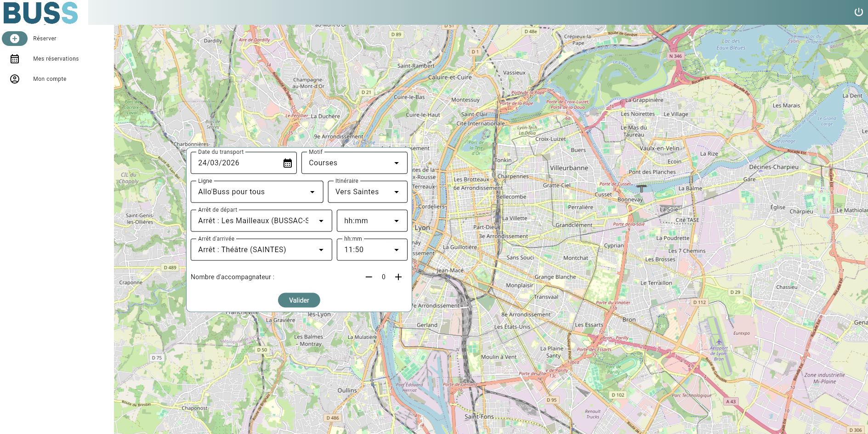Select Mes réservations in the sidebar

pyautogui.click(x=55, y=58)
